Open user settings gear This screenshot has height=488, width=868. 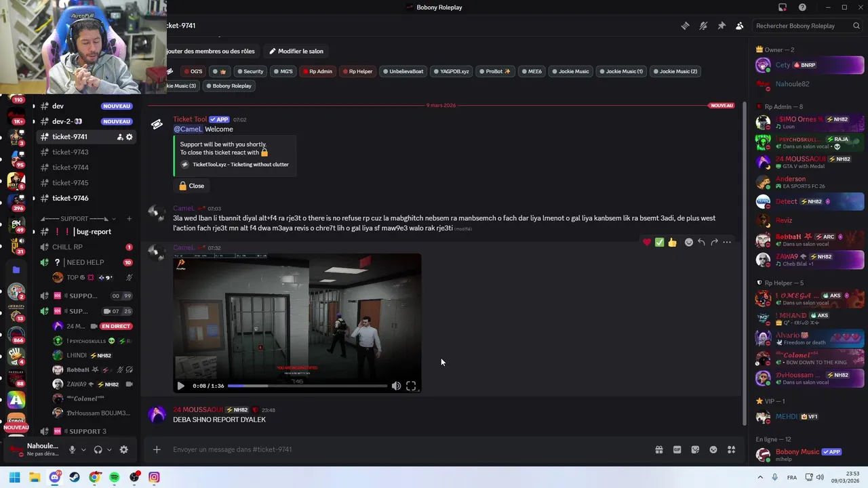123,449
